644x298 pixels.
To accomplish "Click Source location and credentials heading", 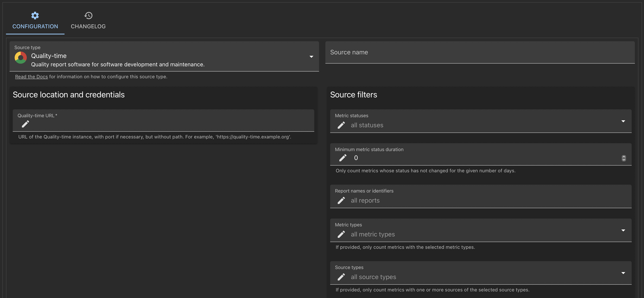I will tap(69, 95).
